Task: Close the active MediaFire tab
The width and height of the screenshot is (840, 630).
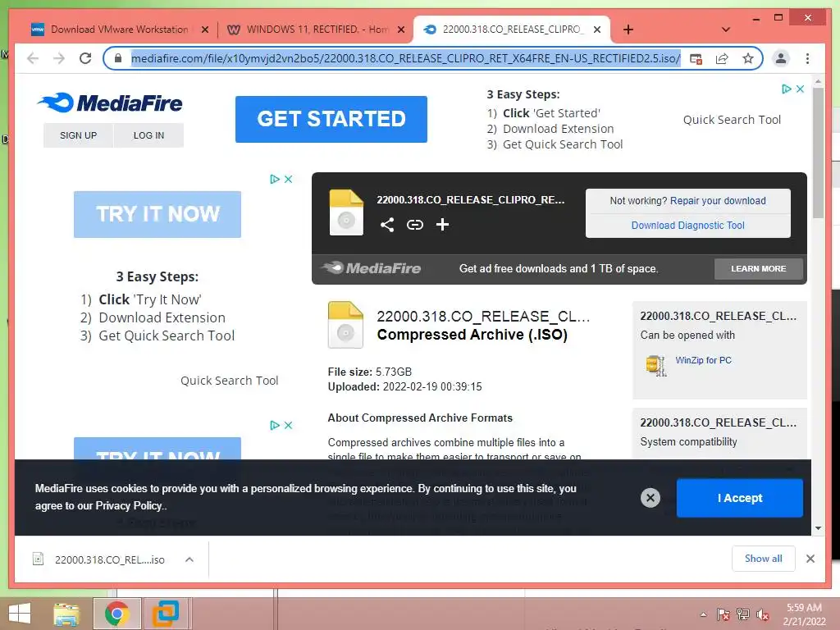Action: pos(597,30)
